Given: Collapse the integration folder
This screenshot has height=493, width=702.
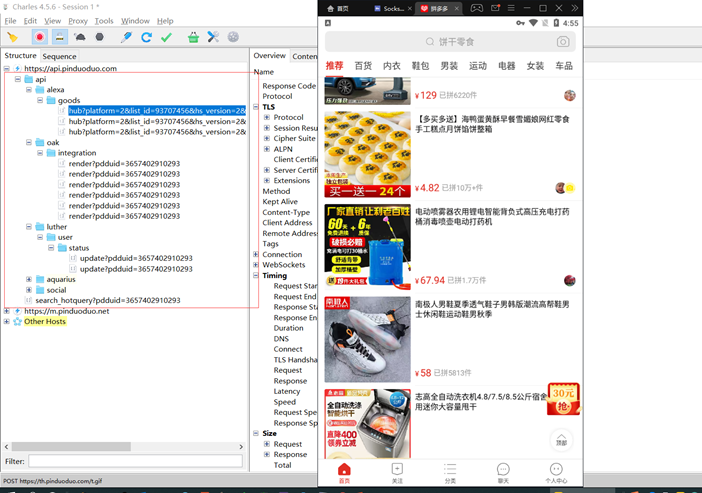Looking at the screenshot, I should click(x=40, y=153).
